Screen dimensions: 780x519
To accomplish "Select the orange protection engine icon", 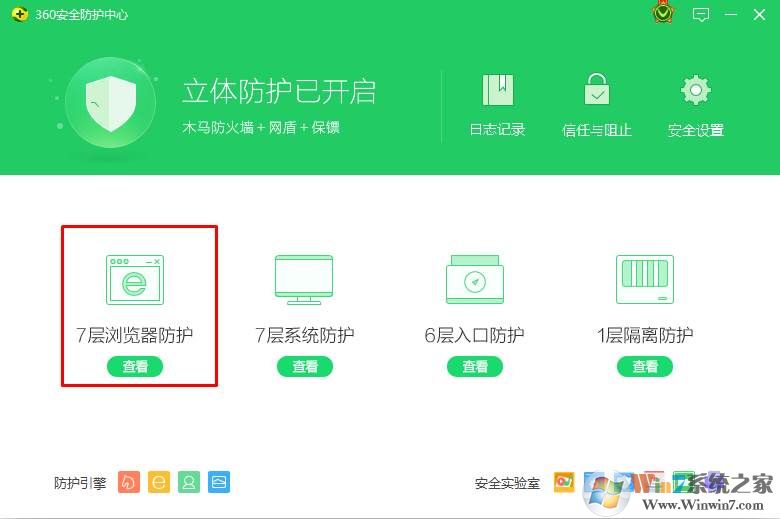I will click(129, 482).
